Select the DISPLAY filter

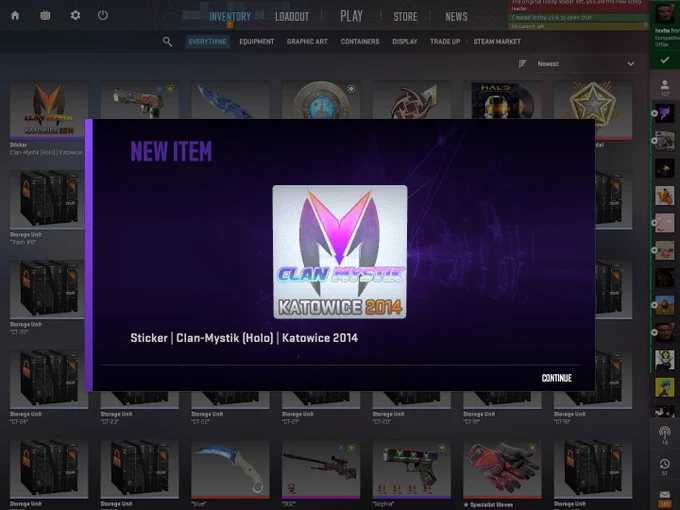pos(405,42)
